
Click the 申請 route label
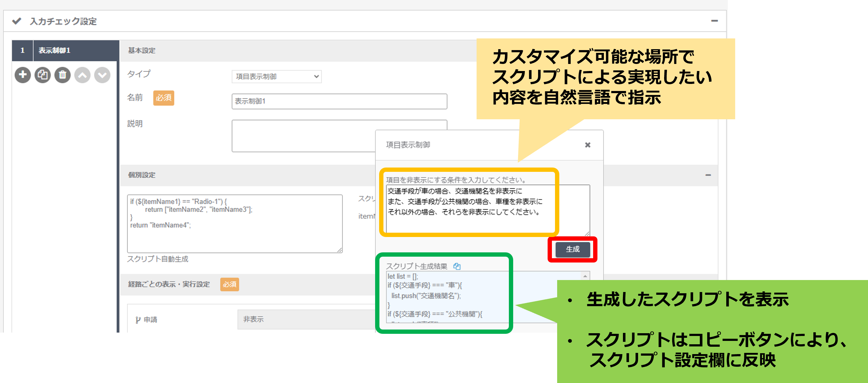[x=150, y=319]
